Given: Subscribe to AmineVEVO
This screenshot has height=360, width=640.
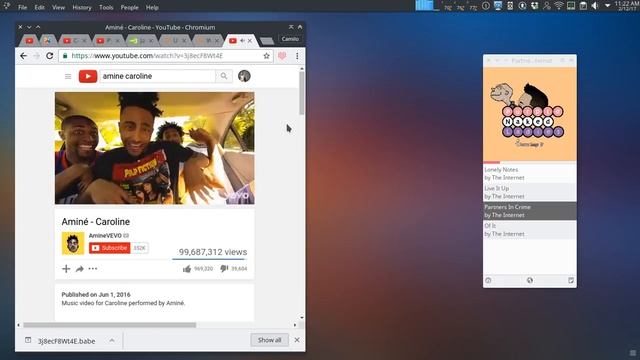Looking at the screenshot, I should tap(109, 248).
